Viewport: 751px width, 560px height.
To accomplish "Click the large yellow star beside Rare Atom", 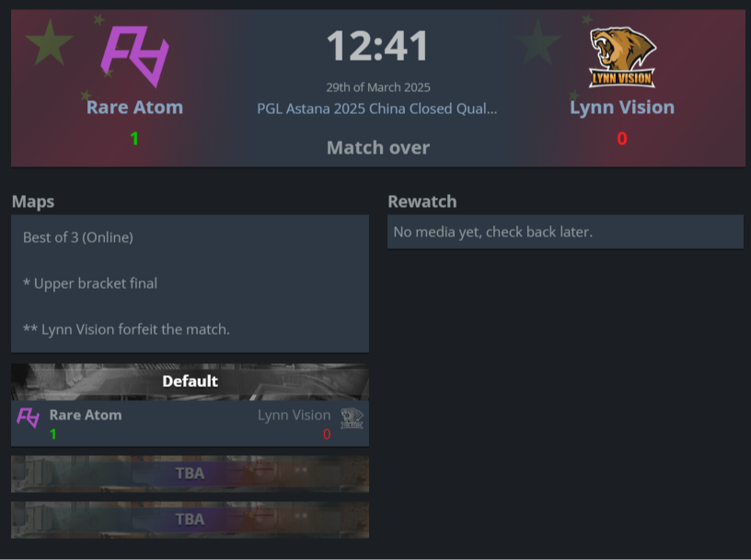I will (x=50, y=42).
